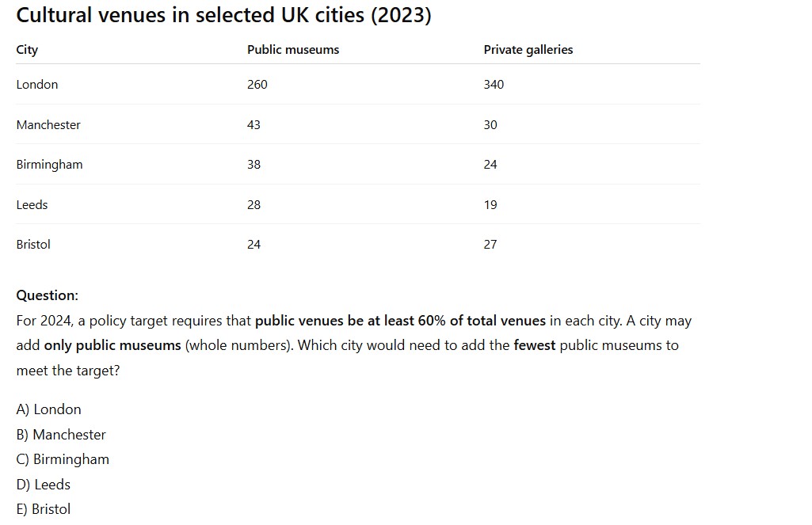Click the bold "Question:" label
The image size is (812, 525).
click(x=48, y=295)
